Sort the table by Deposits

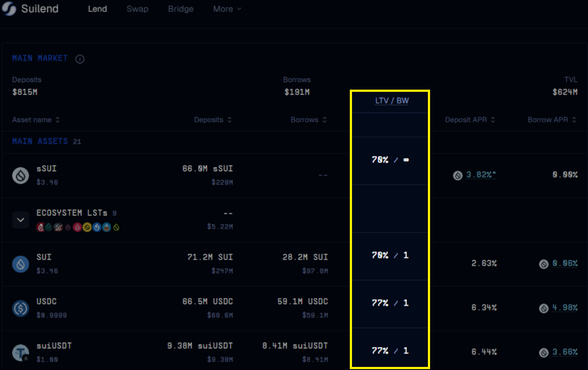click(213, 120)
